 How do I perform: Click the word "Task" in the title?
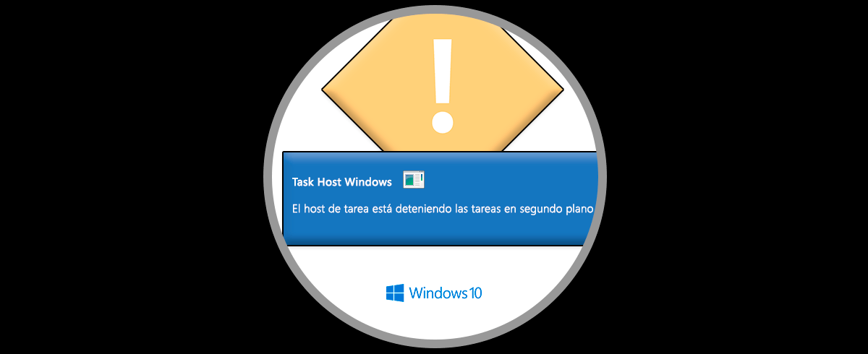[x=303, y=181]
